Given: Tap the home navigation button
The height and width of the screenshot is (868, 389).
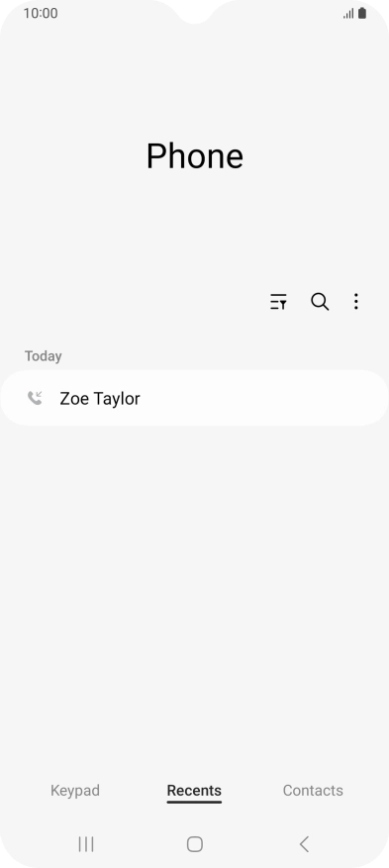Looking at the screenshot, I should 195,843.
